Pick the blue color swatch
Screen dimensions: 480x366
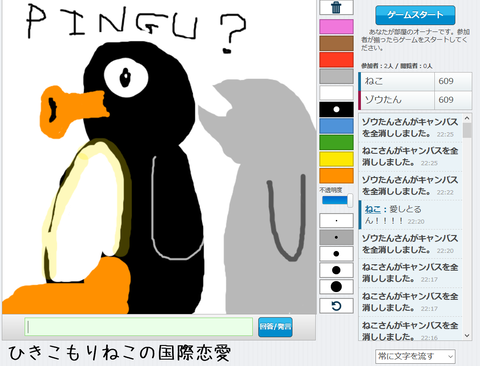pyautogui.click(x=336, y=126)
